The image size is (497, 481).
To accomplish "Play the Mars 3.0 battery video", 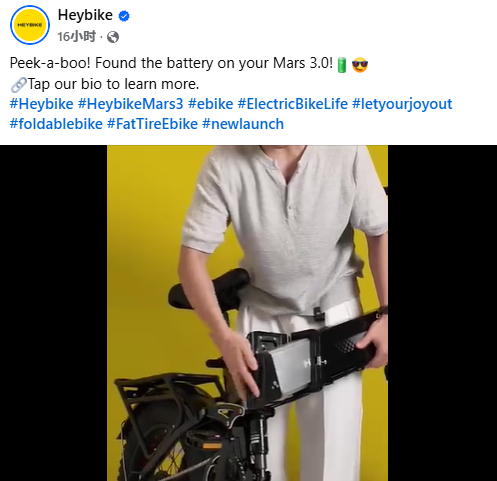I will click(247, 313).
